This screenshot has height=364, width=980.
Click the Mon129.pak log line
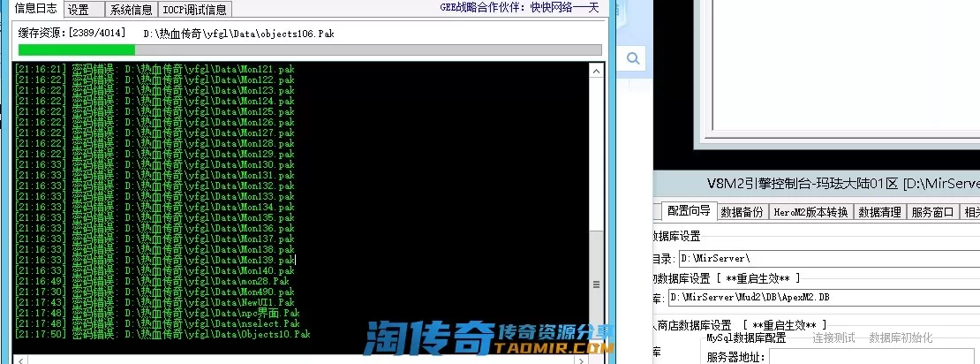coord(154,154)
